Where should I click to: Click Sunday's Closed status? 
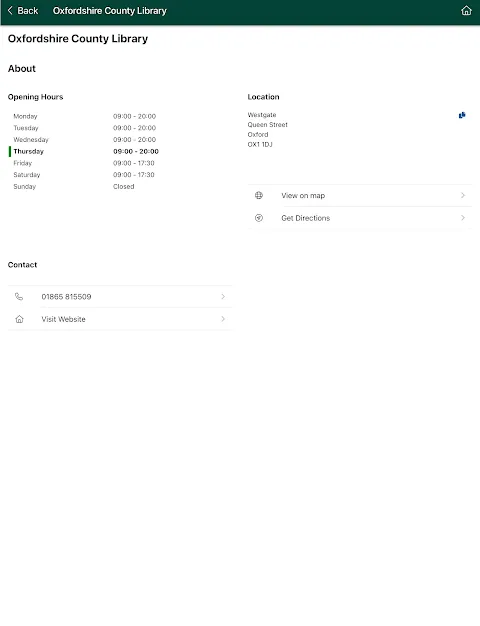tap(123, 186)
